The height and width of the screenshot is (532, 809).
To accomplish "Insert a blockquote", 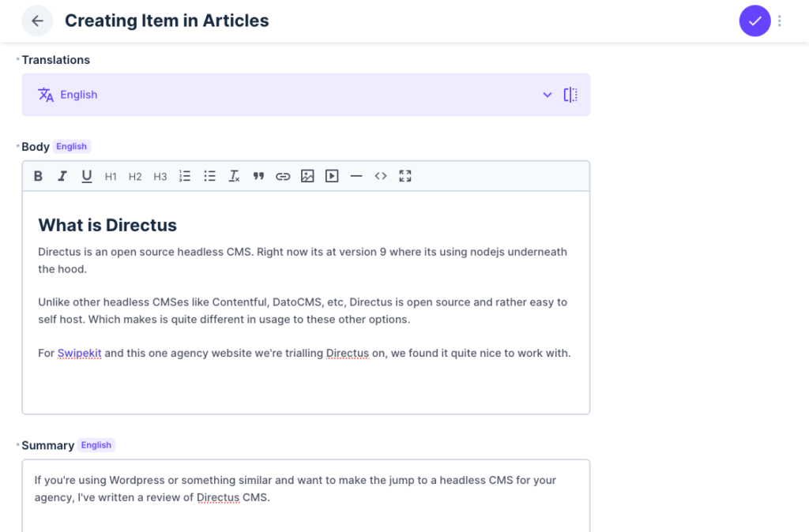I will point(258,176).
